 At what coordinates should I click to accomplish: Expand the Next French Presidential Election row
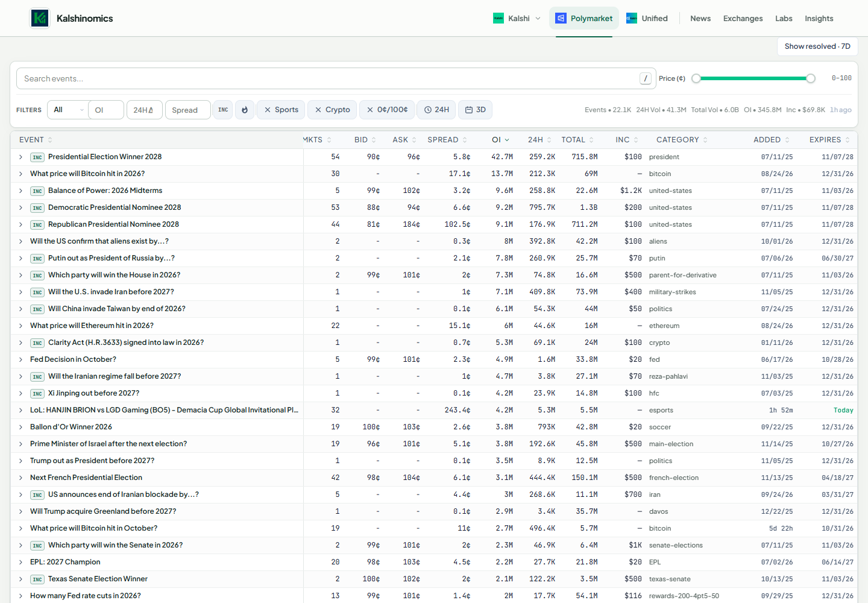(x=20, y=478)
